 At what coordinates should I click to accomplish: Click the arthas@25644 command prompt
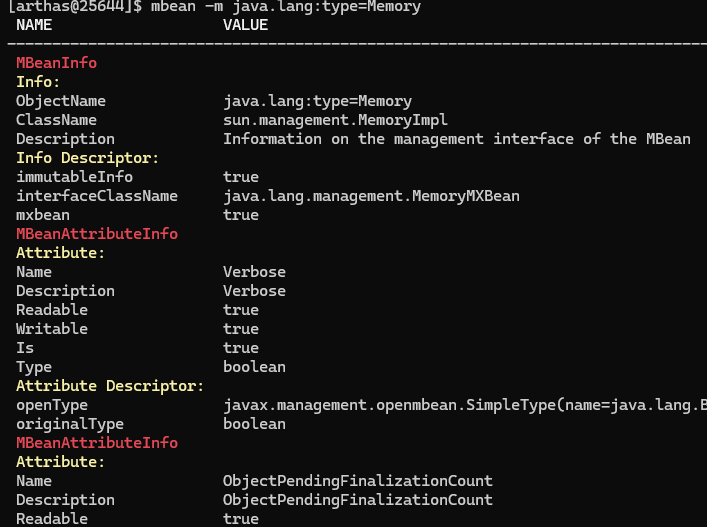click(x=74, y=7)
